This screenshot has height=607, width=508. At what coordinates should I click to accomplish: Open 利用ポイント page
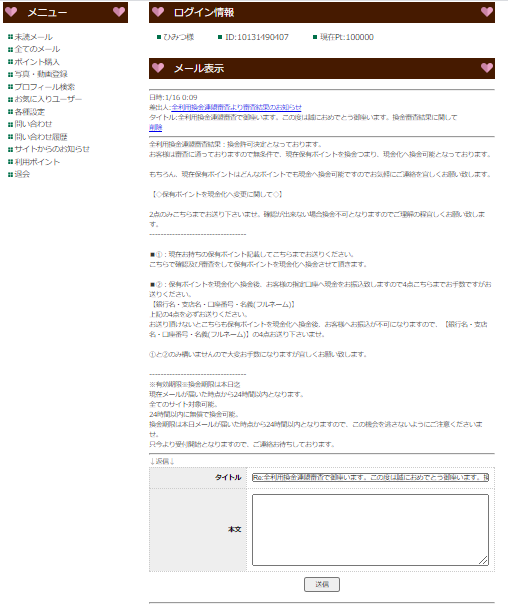pos(37,162)
